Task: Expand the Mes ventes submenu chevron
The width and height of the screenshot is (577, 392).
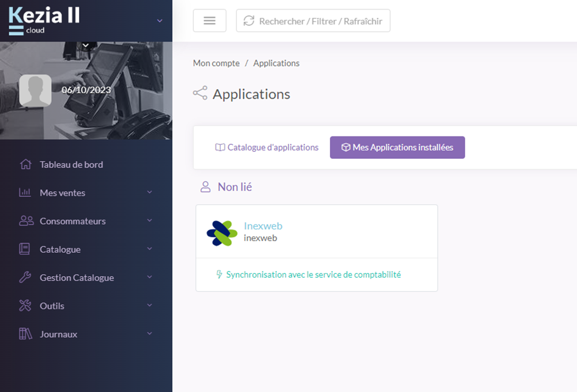Action: coord(149,193)
